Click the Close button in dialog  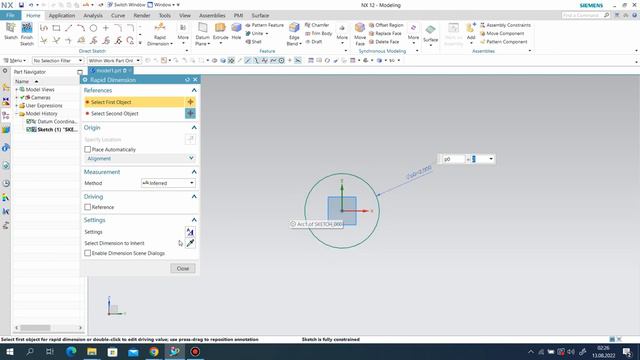183,269
